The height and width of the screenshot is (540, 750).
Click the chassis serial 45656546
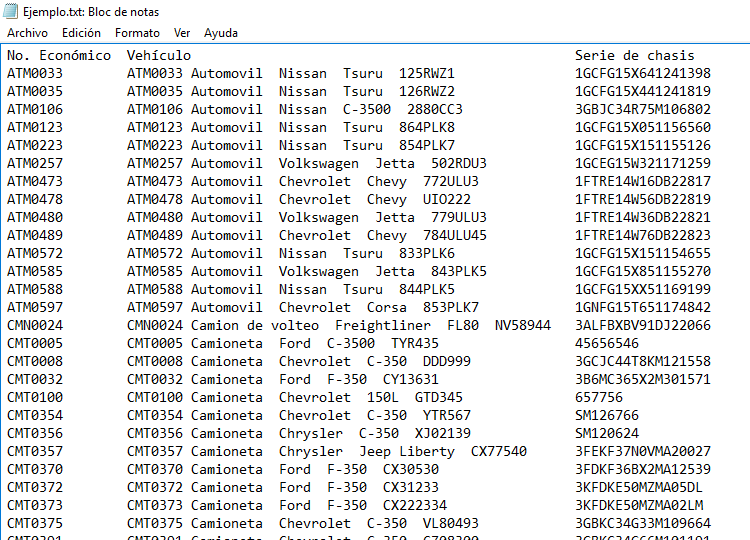606,343
